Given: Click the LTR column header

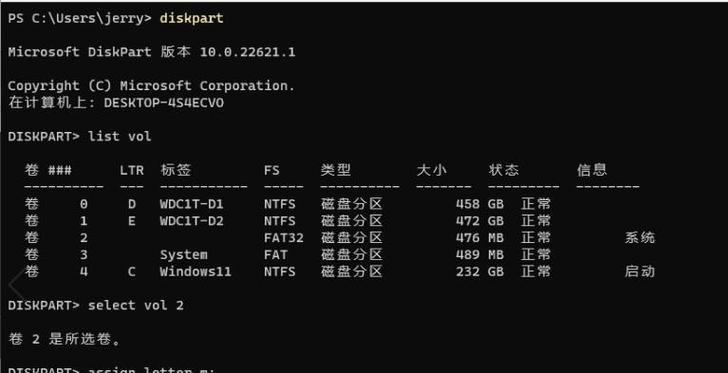Looking at the screenshot, I should click(132, 170).
